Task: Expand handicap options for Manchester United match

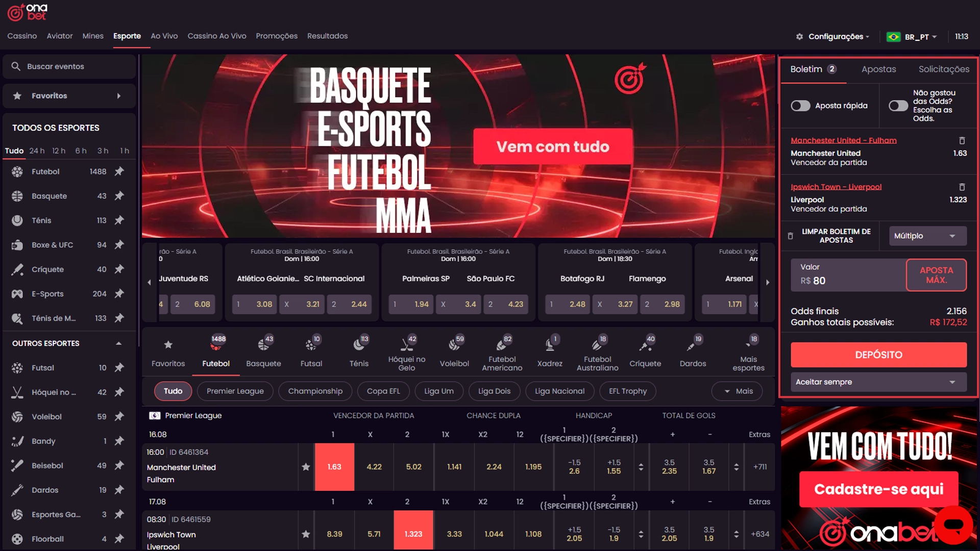Action: click(641, 467)
